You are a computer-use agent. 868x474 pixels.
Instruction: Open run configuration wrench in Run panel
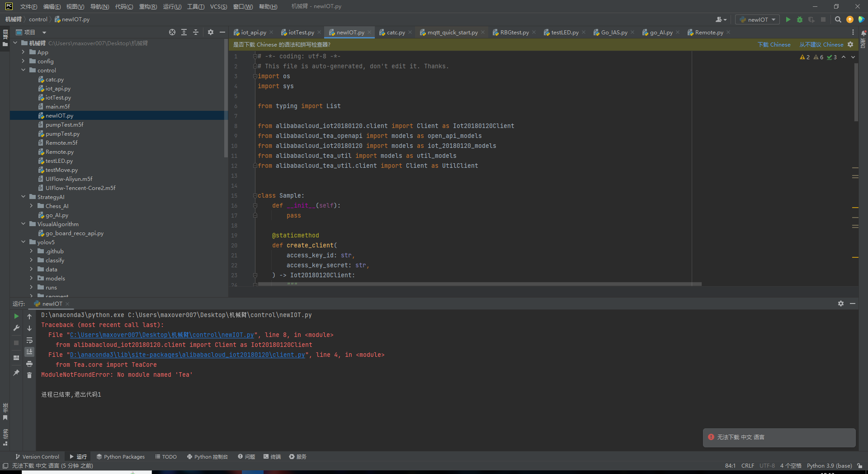click(16, 328)
